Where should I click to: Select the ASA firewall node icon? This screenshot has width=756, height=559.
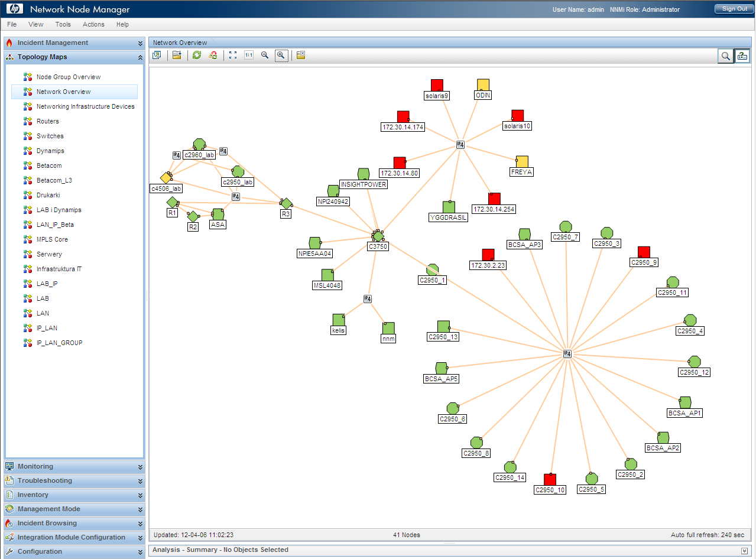pyautogui.click(x=218, y=214)
